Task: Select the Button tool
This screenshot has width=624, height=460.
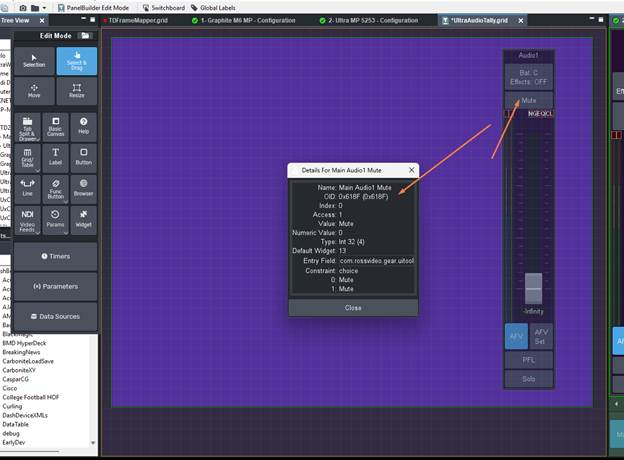Action: point(84,158)
